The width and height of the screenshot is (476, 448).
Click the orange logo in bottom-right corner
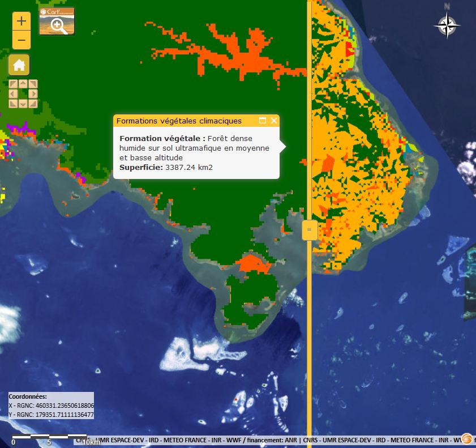(x=467, y=439)
